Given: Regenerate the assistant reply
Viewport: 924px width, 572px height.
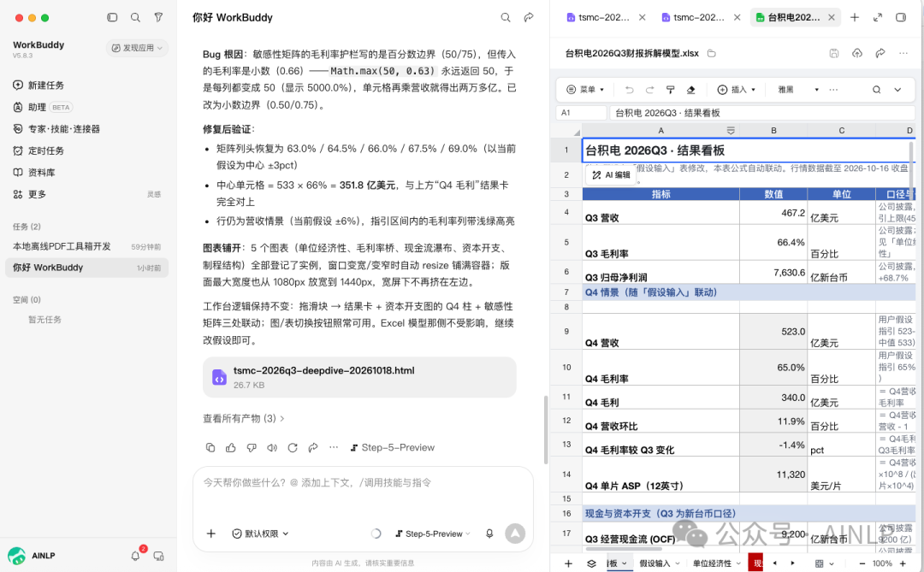Looking at the screenshot, I should [x=293, y=448].
